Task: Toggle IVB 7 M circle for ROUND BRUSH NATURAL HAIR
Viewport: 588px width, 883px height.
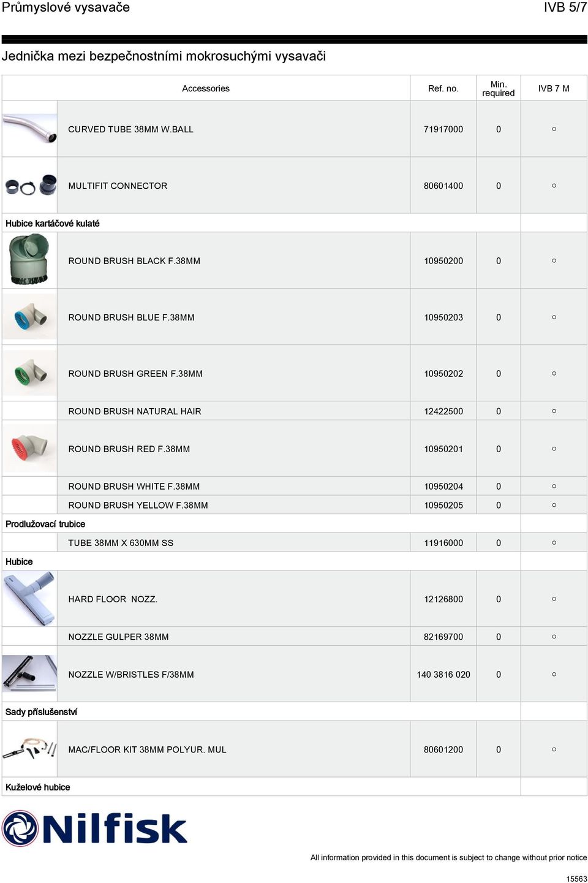Action: point(554,411)
